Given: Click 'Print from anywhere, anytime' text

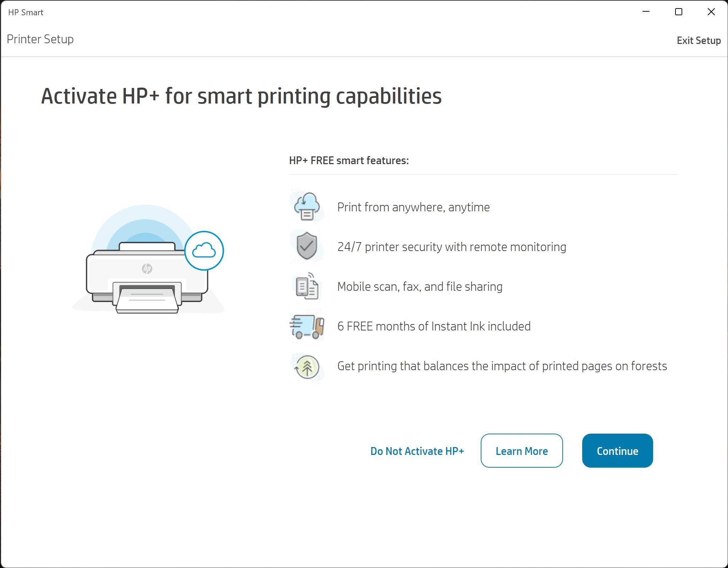Looking at the screenshot, I should click(x=413, y=207).
